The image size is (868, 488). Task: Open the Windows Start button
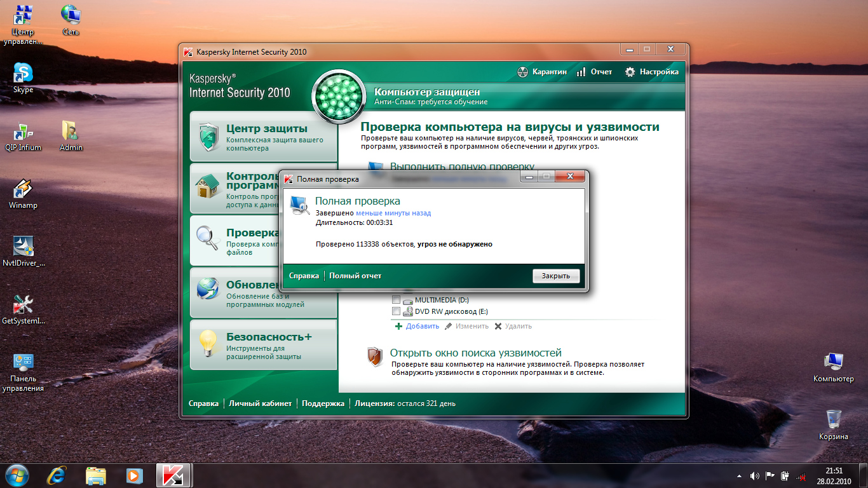pos(18,475)
